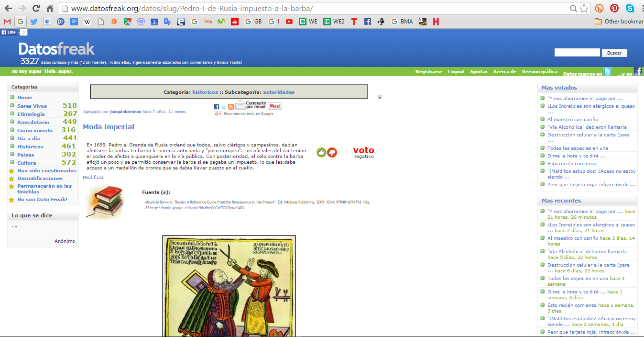This screenshot has height=337, width=644.
Task: Open Registrarse in the green menu
Action: click(429, 72)
